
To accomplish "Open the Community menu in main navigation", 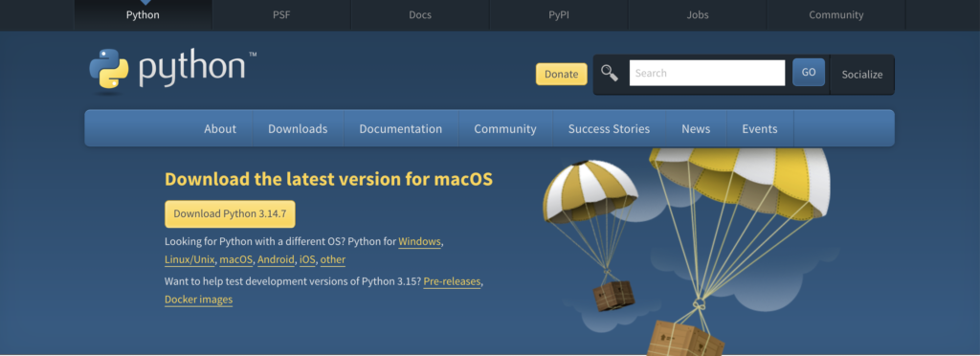I will point(505,128).
